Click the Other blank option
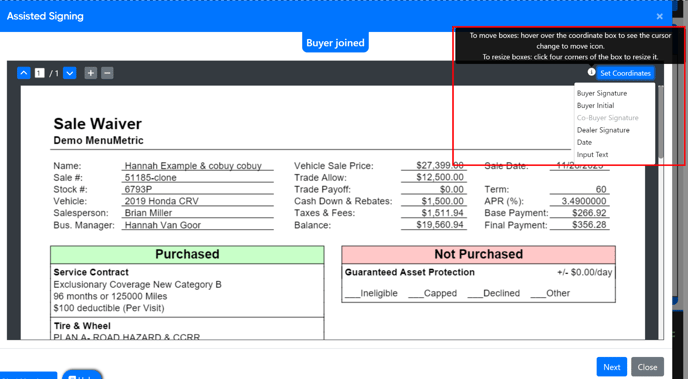Image resolution: width=688 pixels, height=379 pixels. coord(550,293)
